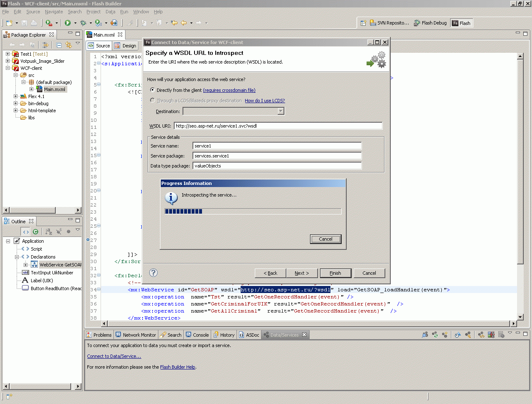Close the Main.mxml editor tab
Screen dimensions: 532x404
(120, 34)
